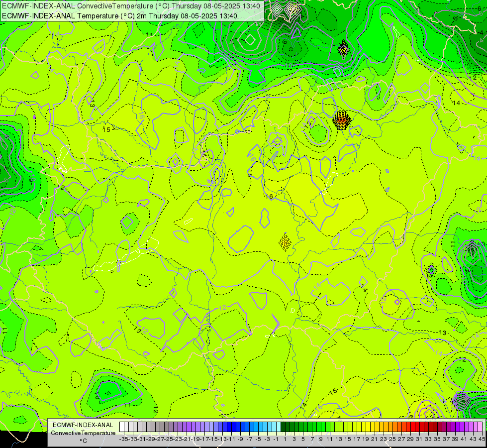Pick the dark green swatch above legend value 1
This screenshot has height=448, width=487.
283,427
